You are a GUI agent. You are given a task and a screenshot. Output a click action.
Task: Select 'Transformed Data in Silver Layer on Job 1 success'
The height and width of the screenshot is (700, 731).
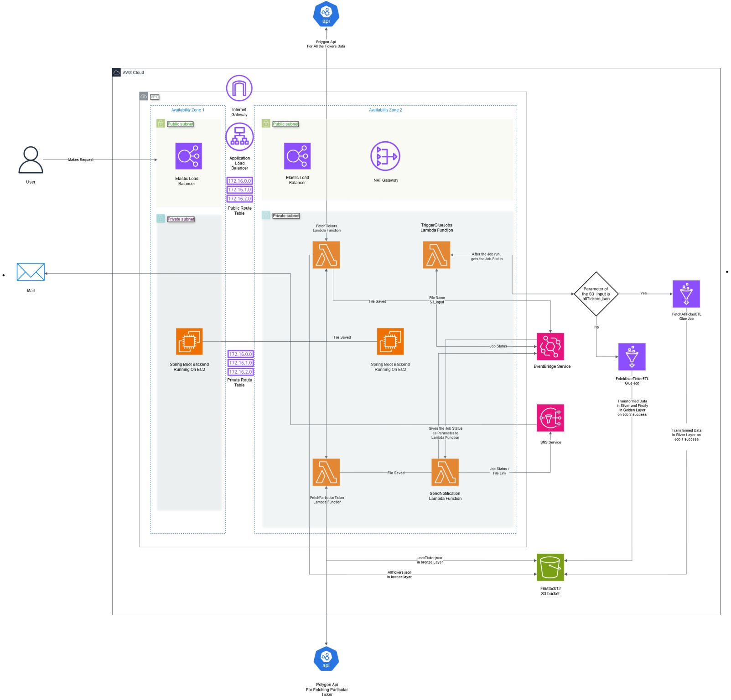(686, 435)
